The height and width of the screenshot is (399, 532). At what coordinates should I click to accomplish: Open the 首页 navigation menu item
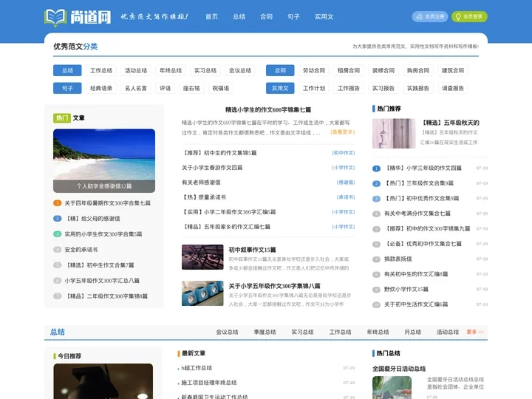[x=212, y=16]
